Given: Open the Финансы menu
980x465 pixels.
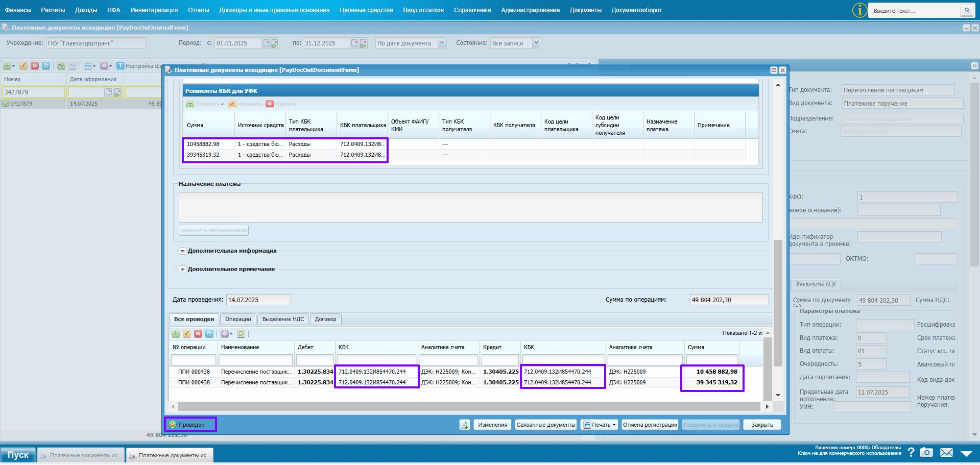Looking at the screenshot, I should point(18,10).
